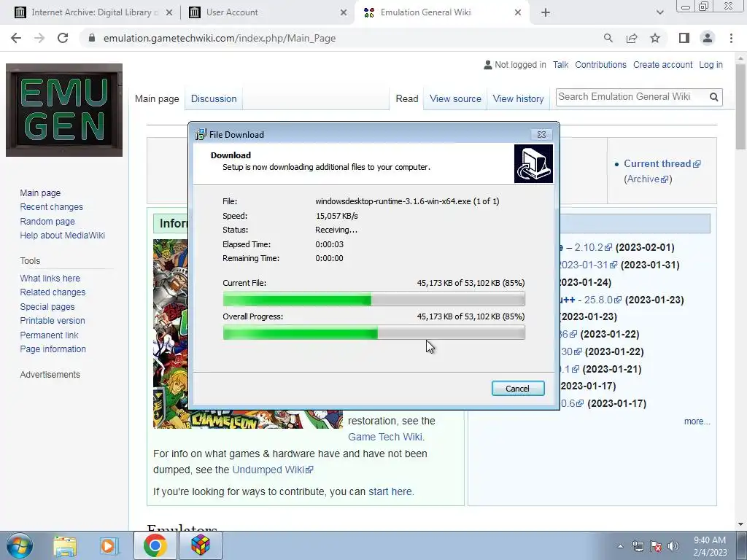Click the Current File progress bar
This screenshot has height=560, width=747.
374,300
